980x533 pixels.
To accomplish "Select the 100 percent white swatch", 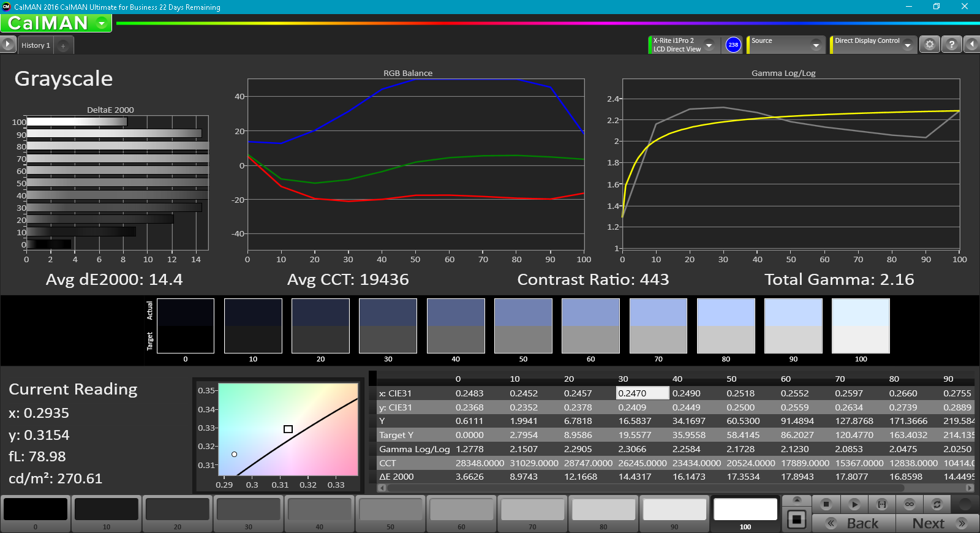I will click(x=745, y=513).
